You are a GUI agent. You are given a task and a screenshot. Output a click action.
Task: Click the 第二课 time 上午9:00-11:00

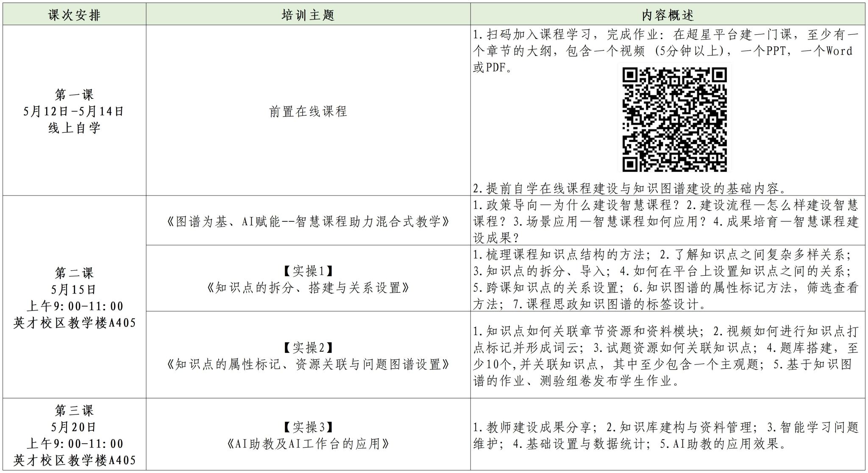pos(75,306)
